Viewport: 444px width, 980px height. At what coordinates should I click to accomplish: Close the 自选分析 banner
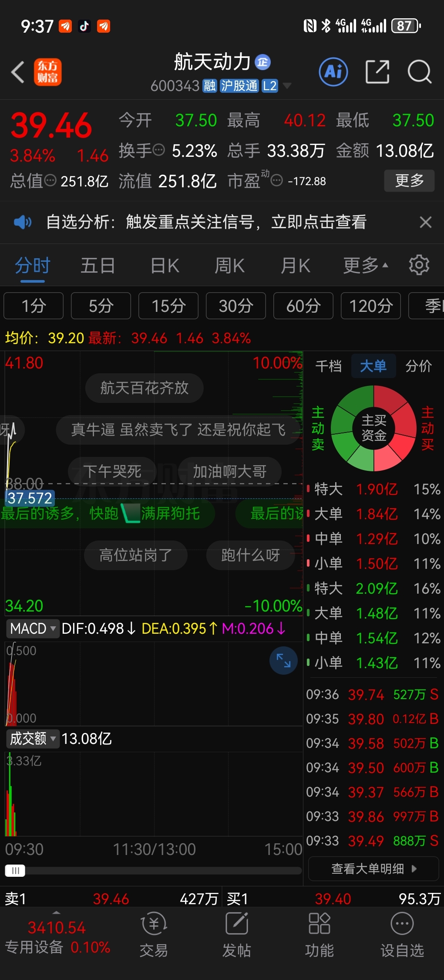coord(426,222)
